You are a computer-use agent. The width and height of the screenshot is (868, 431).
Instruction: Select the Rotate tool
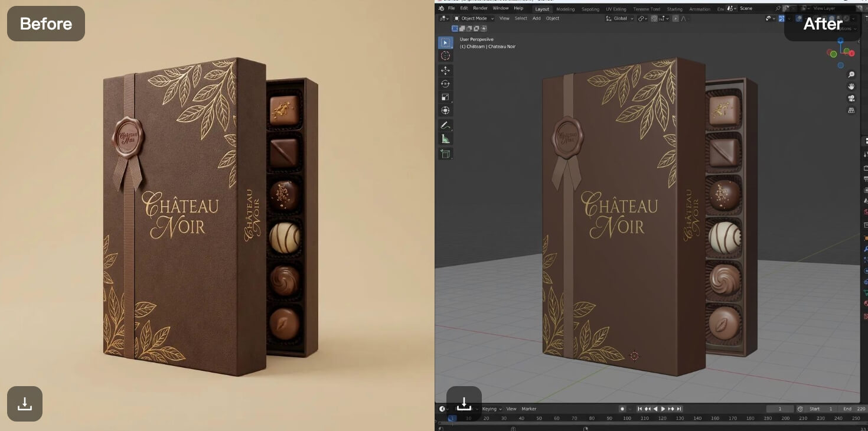[x=445, y=83]
